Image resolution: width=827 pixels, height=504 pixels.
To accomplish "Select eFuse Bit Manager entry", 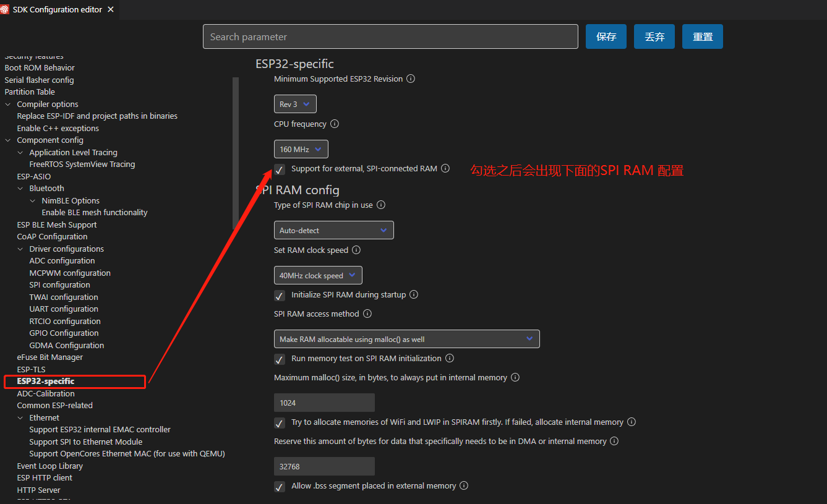I will pyautogui.click(x=49, y=357).
